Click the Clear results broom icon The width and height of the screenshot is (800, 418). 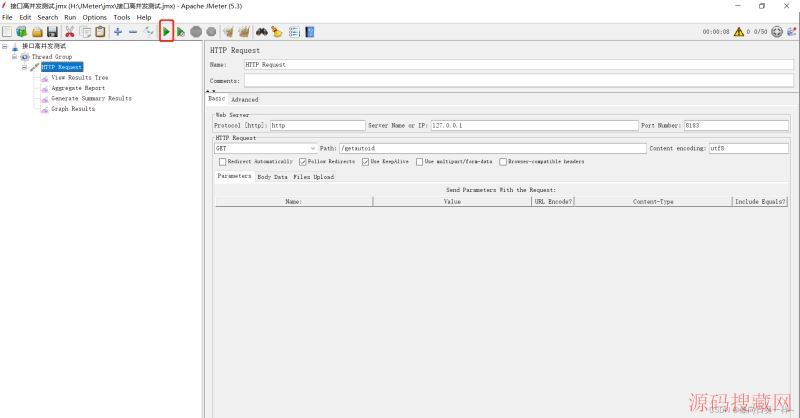click(x=228, y=32)
